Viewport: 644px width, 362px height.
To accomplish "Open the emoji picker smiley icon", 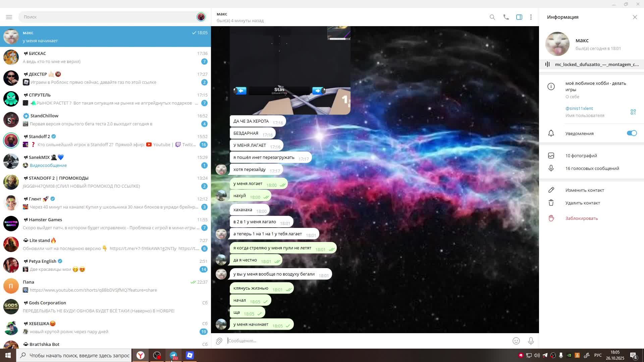I will click(x=516, y=341).
